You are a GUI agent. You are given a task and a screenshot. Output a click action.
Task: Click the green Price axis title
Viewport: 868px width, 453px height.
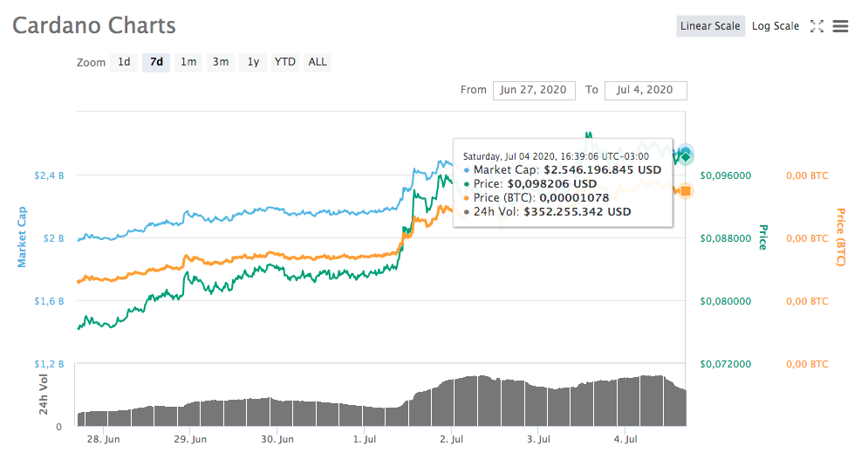tap(762, 237)
